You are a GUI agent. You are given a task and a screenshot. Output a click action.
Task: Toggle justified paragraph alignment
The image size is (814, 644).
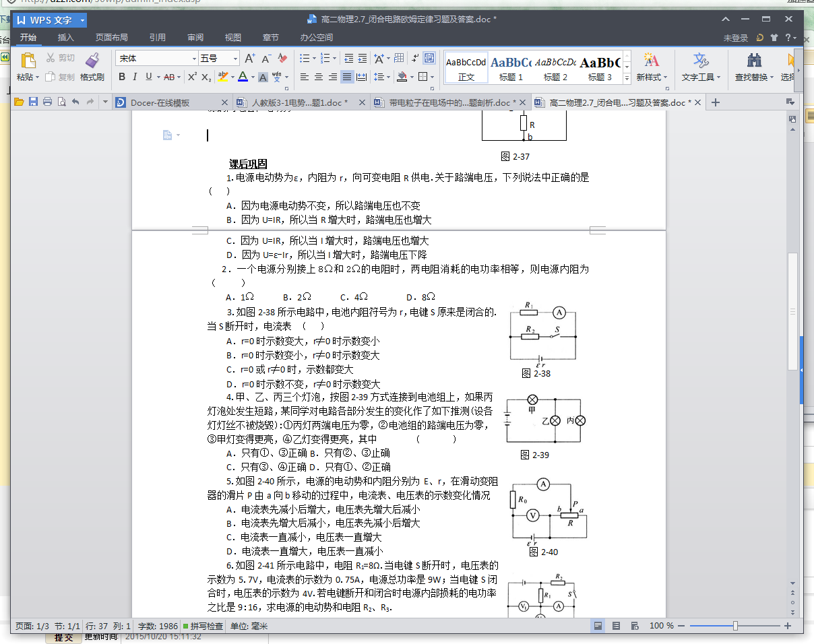click(347, 77)
